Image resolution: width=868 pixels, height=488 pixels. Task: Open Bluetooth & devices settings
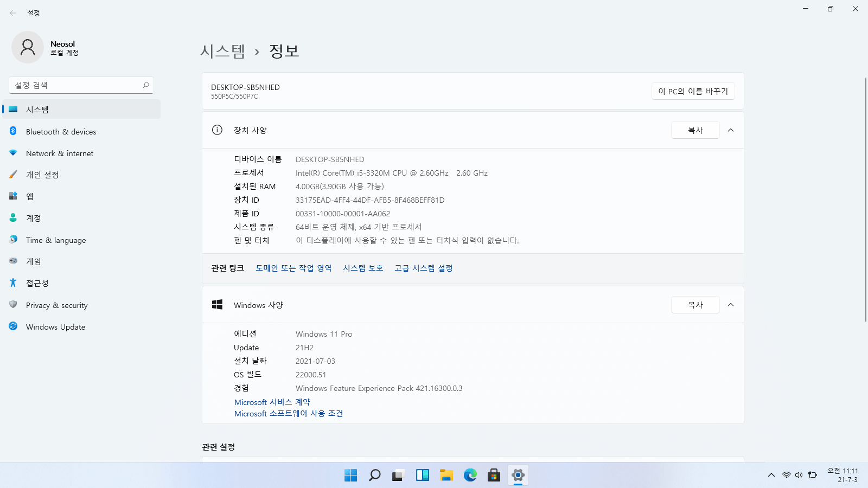click(x=81, y=132)
